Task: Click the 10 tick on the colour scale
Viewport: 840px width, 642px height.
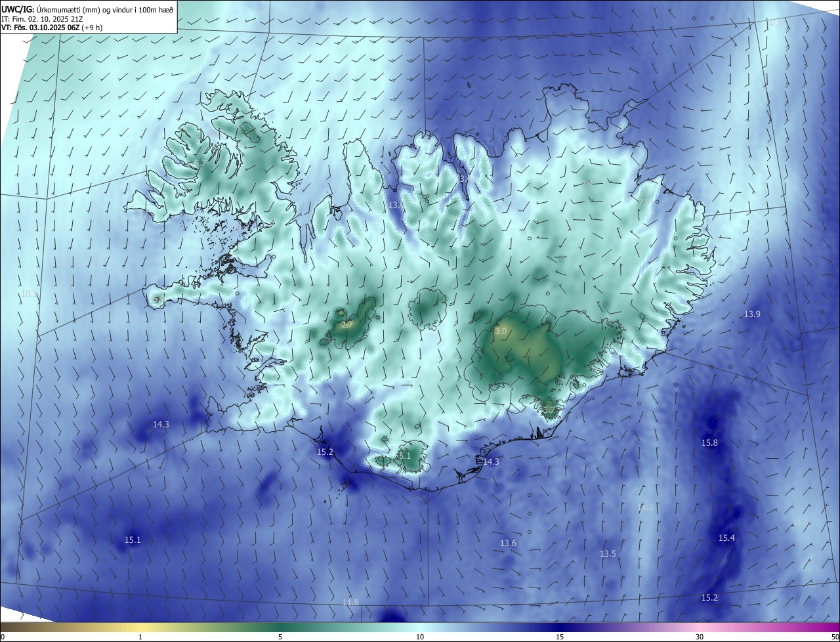Action: click(x=420, y=637)
